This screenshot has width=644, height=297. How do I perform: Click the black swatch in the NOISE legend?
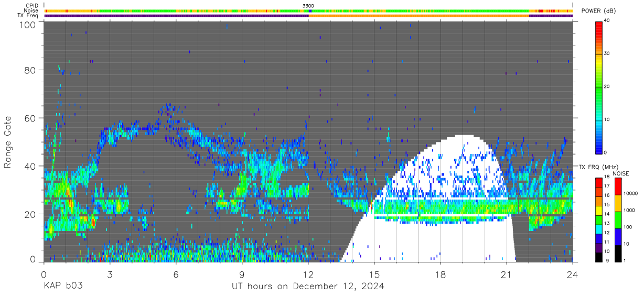pos(617,253)
